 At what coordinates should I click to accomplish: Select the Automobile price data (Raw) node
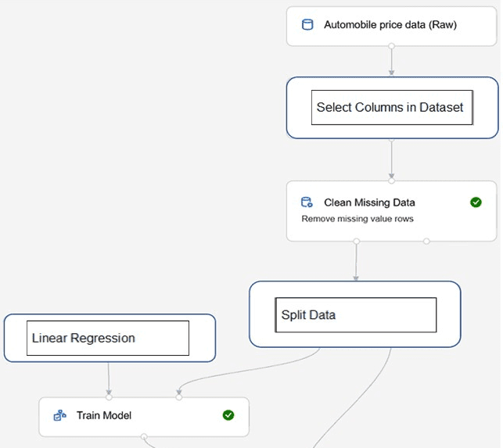[x=391, y=27]
